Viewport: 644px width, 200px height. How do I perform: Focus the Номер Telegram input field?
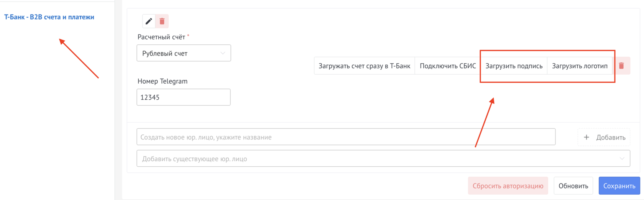pyautogui.click(x=183, y=97)
